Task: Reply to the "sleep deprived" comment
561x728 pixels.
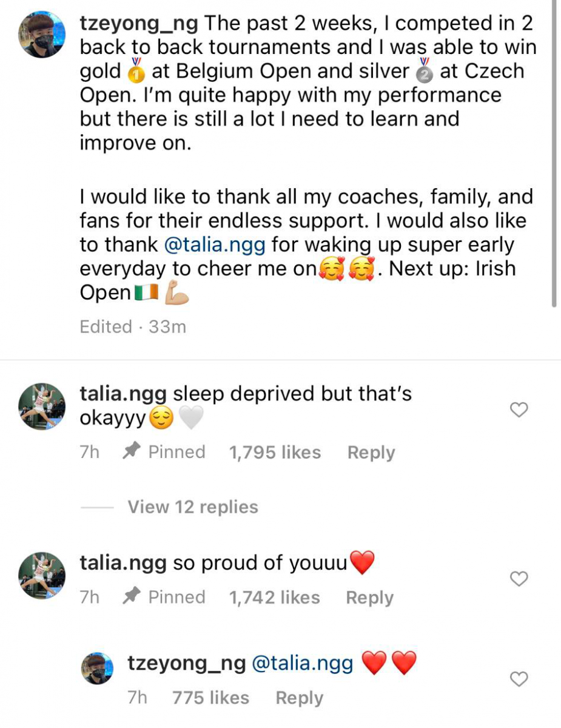Action: click(371, 453)
